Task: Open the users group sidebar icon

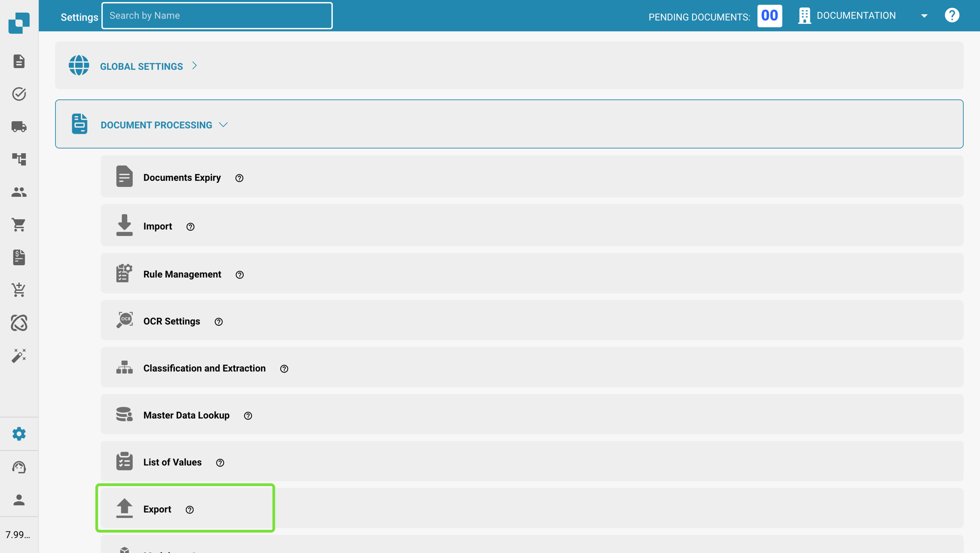Action: pos(19,192)
